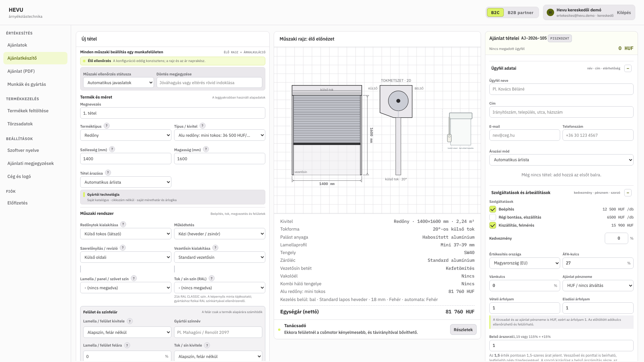
Task: Open Termékek feltöltése page
Action: pyautogui.click(x=35, y=111)
